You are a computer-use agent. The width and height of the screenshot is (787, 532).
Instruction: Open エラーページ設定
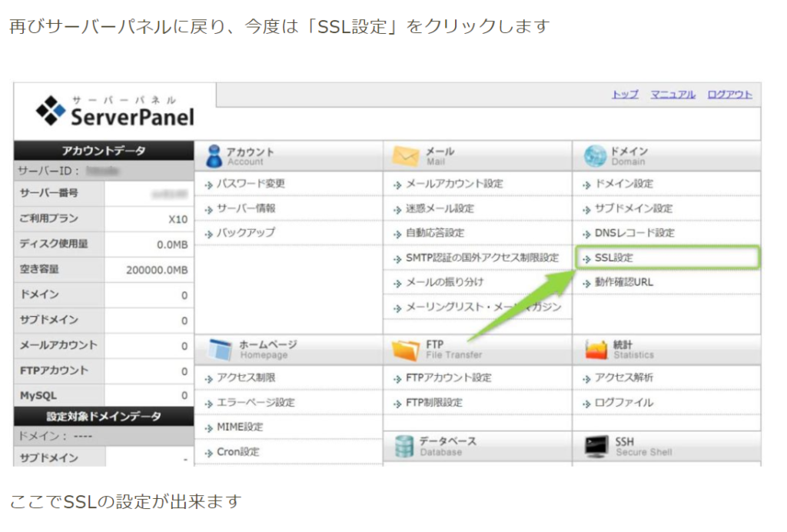click(255, 402)
